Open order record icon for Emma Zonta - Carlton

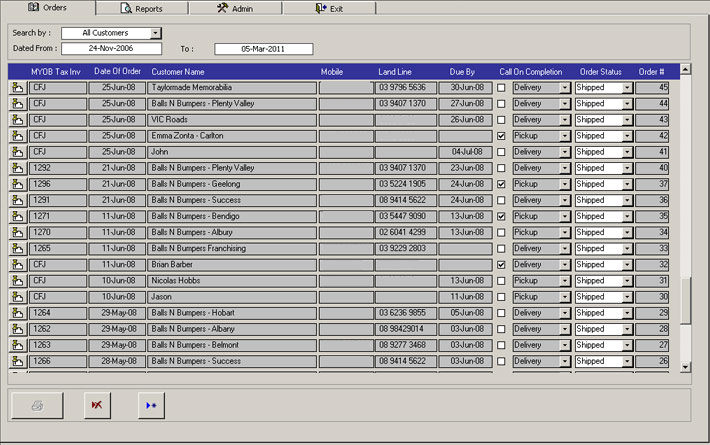18,136
